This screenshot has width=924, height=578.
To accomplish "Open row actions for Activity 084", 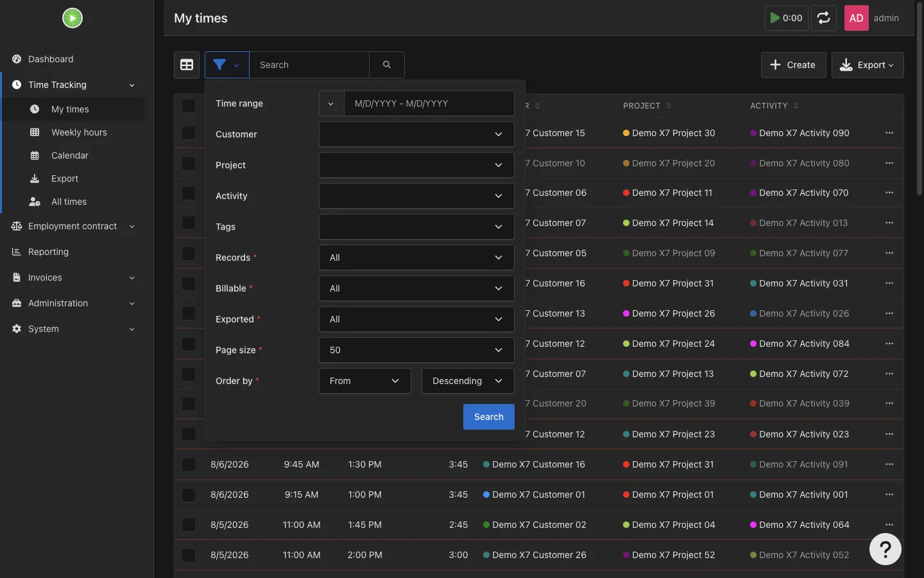I will [x=889, y=344].
